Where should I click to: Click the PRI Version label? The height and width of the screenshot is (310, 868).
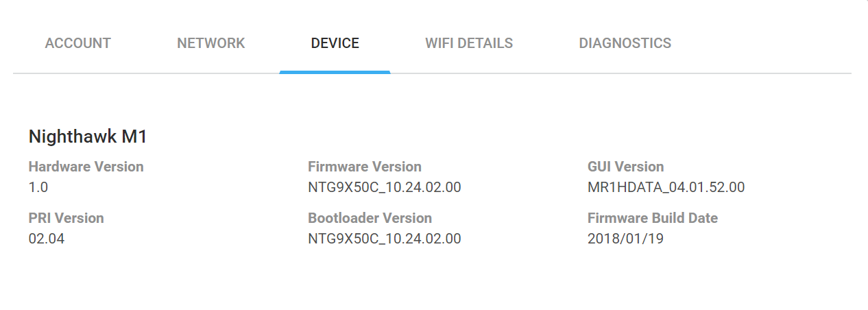[66, 218]
